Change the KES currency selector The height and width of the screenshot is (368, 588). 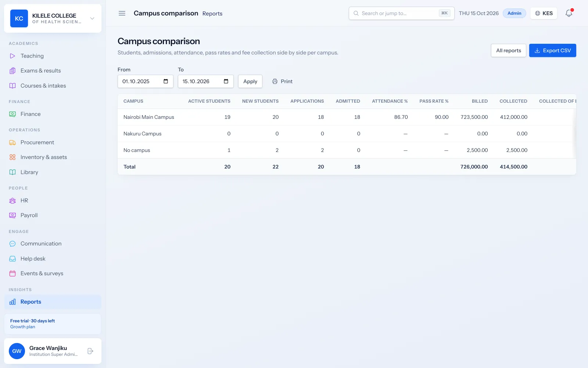pyautogui.click(x=544, y=13)
